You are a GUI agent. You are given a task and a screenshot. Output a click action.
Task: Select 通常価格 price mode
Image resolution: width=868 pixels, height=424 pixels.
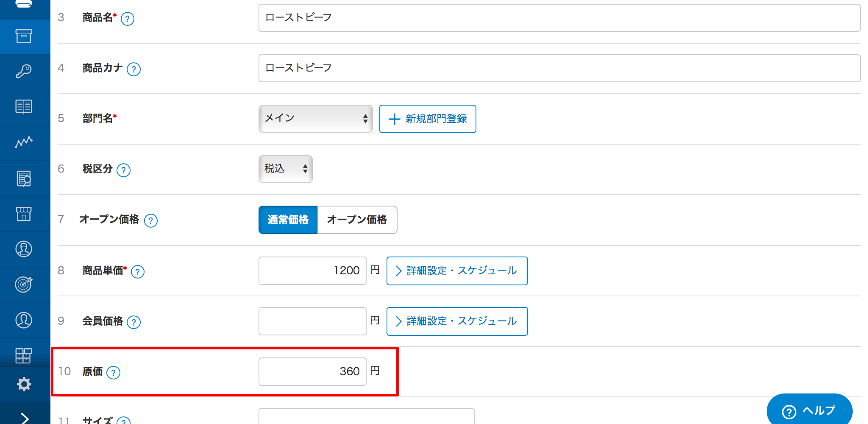coord(288,220)
